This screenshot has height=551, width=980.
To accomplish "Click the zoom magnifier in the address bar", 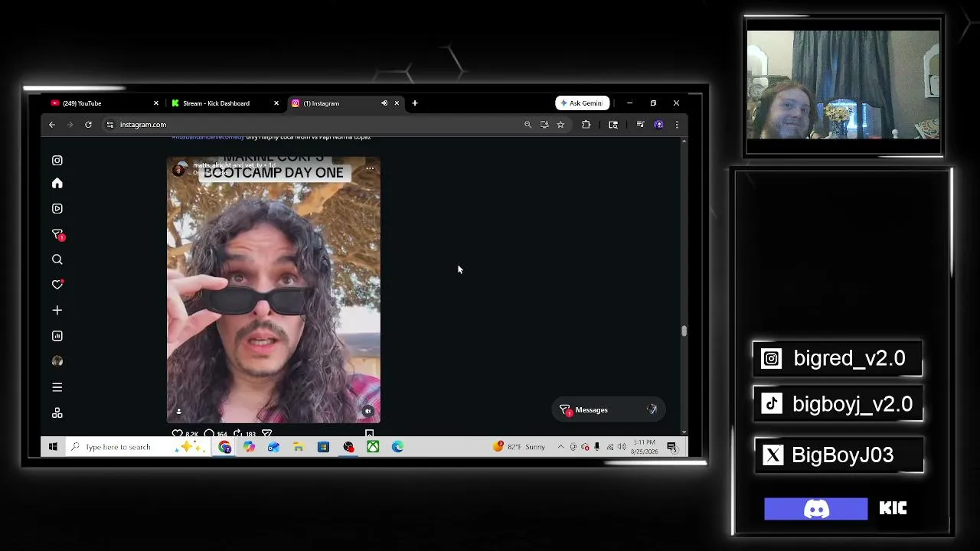I will click(x=528, y=125).
